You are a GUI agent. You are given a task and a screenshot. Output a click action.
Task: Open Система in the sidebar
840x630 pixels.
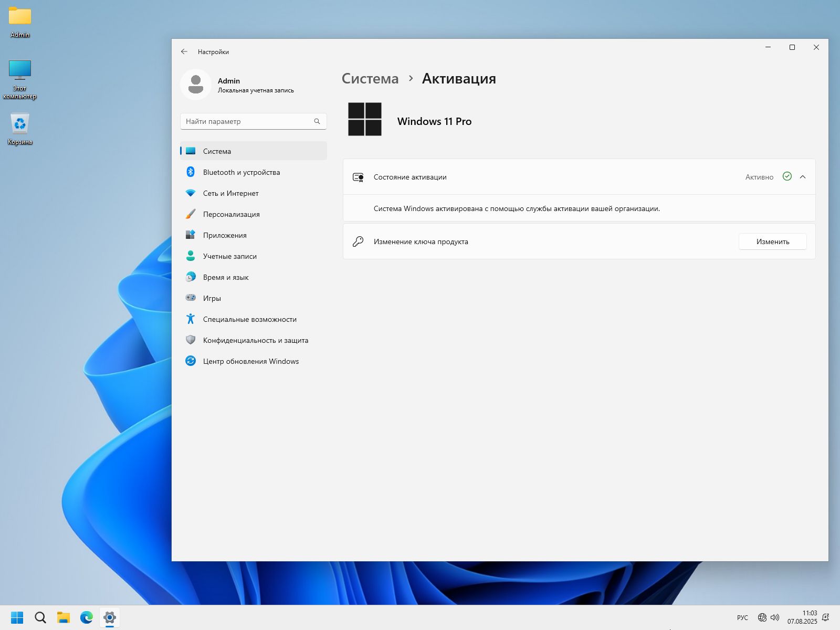253,151
